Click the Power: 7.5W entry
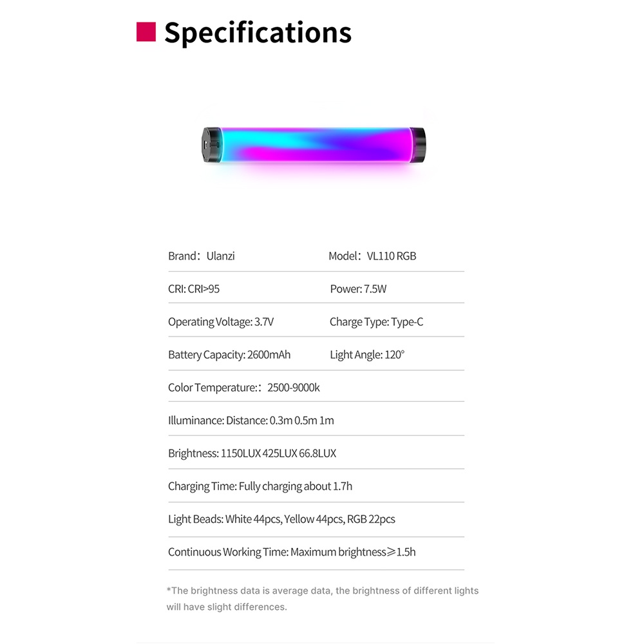Viewport: 644px width, 644px height. tap(358, 289)
